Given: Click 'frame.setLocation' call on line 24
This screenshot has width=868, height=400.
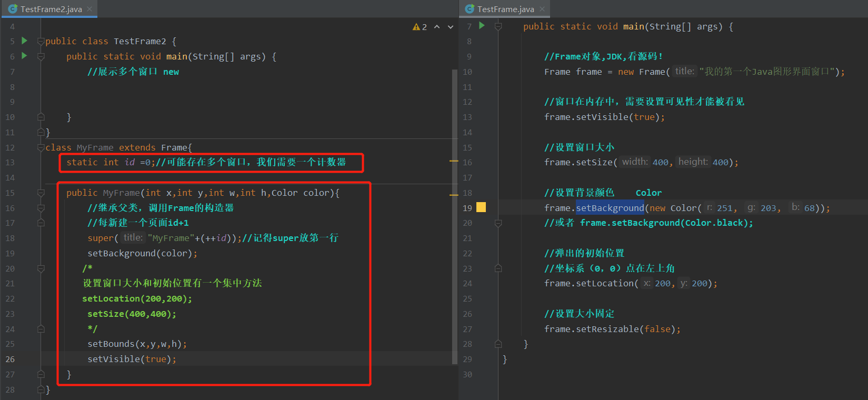Looking at the screenshot, I should tap(589, 283).
